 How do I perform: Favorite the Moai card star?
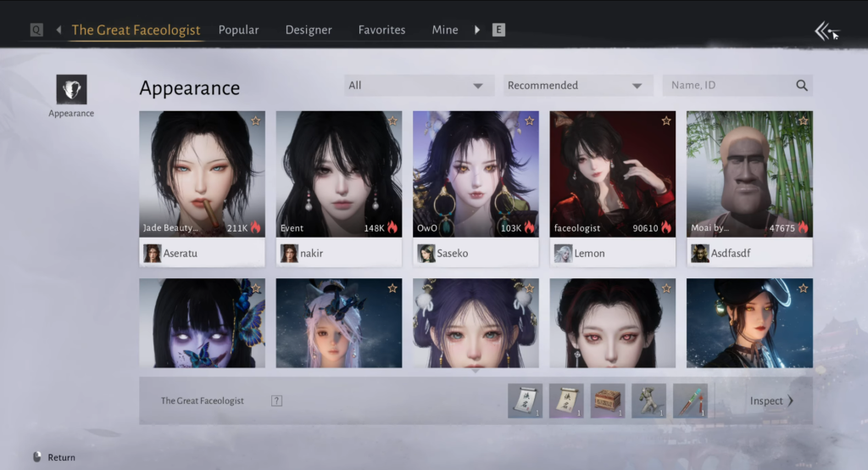(804, 120)
